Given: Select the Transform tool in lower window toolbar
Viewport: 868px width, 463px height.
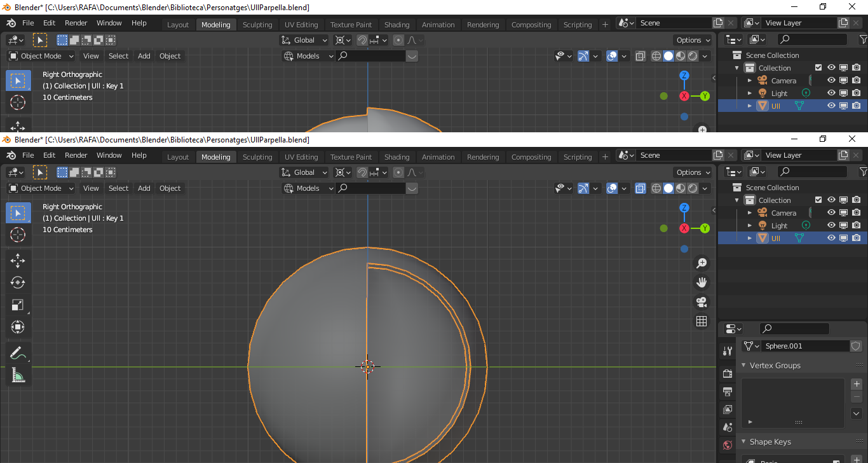Looking at the screenshot, I should pos(18,327).
